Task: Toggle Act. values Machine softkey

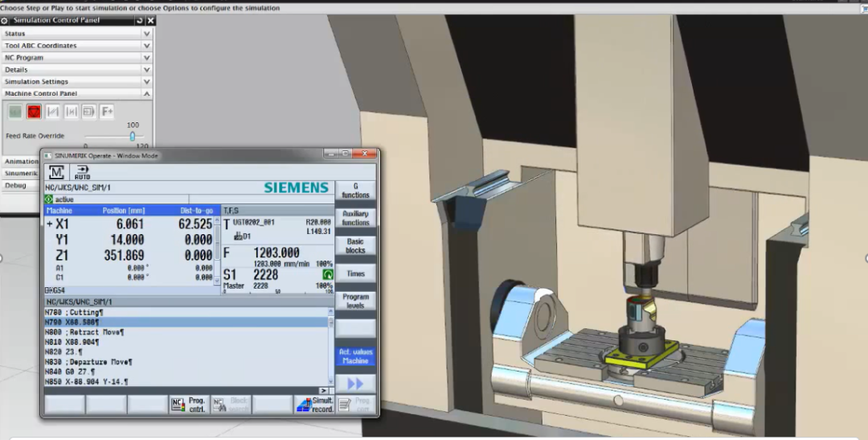Action: point(355,356)
